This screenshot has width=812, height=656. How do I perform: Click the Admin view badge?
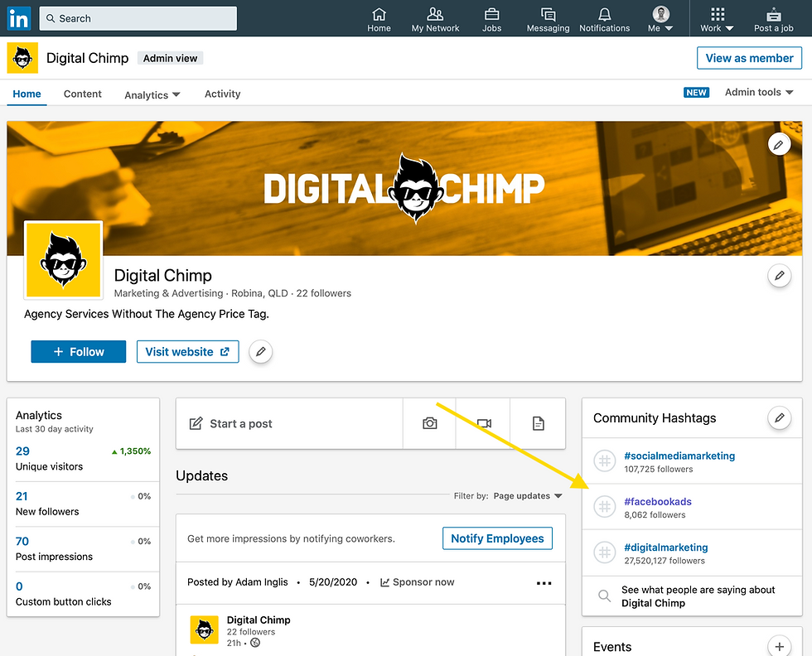click(170, 58)
